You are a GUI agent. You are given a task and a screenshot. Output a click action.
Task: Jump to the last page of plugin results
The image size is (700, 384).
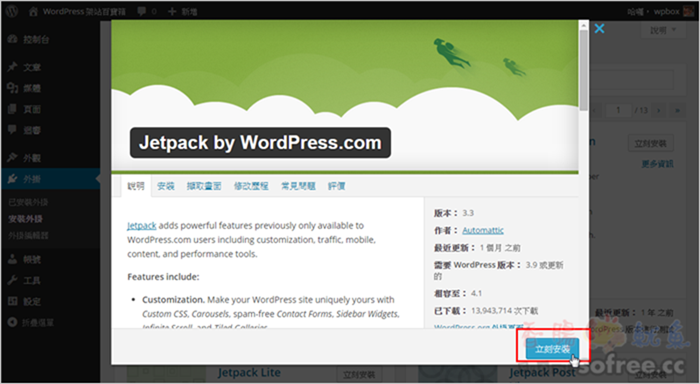(677, 110)
